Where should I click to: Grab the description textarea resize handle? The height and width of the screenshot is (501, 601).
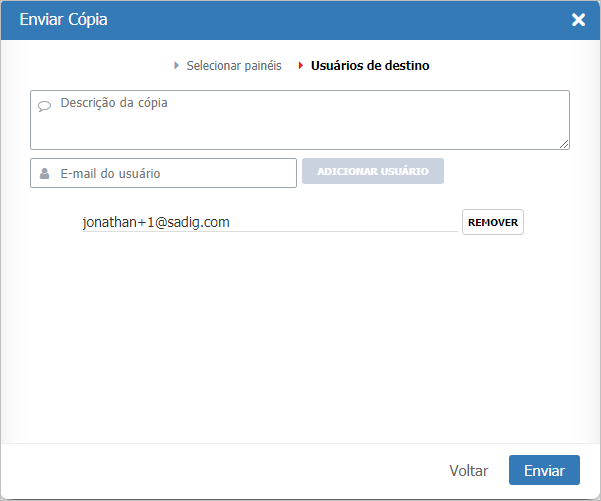(564, 144)
